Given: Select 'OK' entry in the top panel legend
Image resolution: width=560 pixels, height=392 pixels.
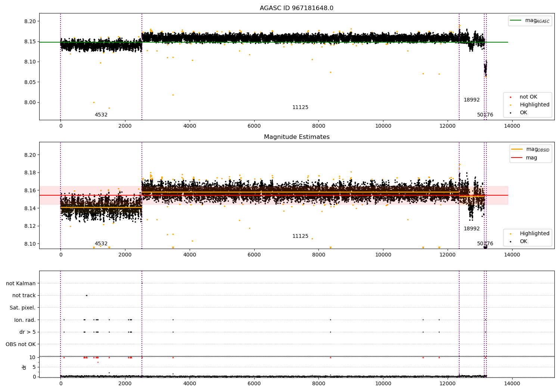Looking at the screenshot, I should tap(523, 113).
